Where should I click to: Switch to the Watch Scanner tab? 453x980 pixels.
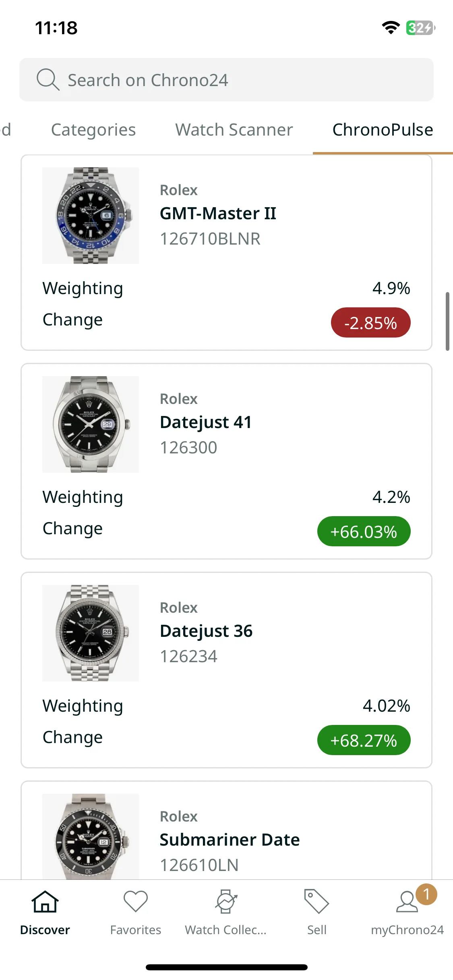tap(234, 130)
